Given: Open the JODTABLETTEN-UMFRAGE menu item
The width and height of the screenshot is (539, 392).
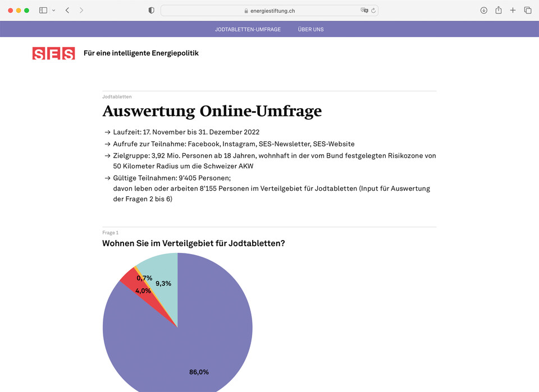Looking at the screenshot, I should (x=248, y=29).
